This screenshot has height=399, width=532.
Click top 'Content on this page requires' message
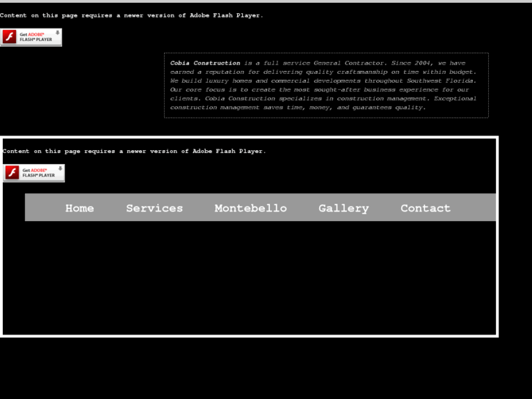(131, 15)
